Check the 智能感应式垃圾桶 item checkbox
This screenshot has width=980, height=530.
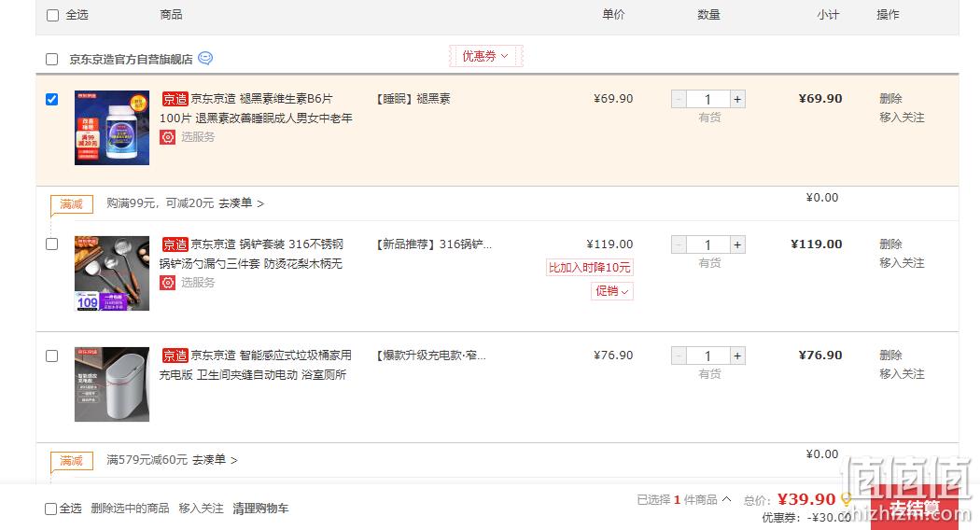pos(52,356)
